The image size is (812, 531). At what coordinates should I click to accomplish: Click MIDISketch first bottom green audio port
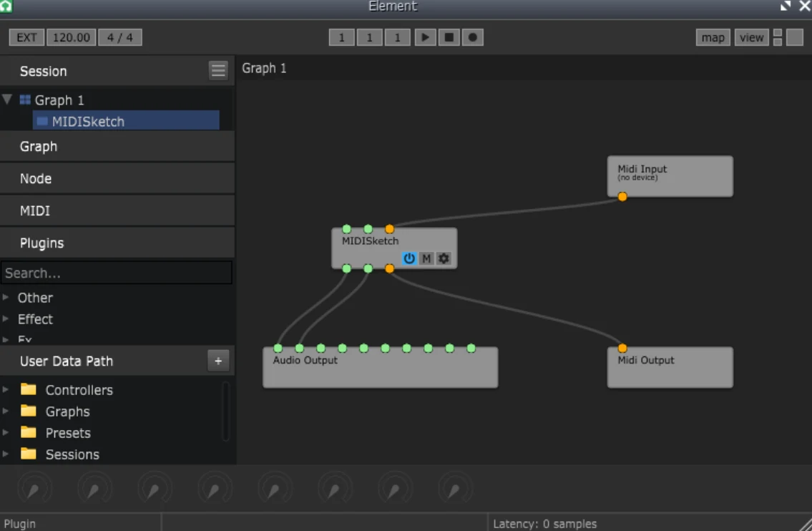click(x=346, y=268)
